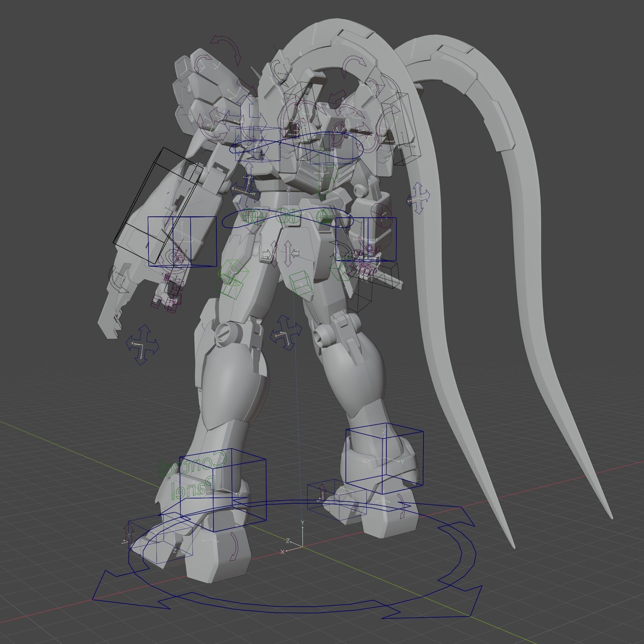Select blue box hand control above the rifle
The image size is (644, 644).
366,239
